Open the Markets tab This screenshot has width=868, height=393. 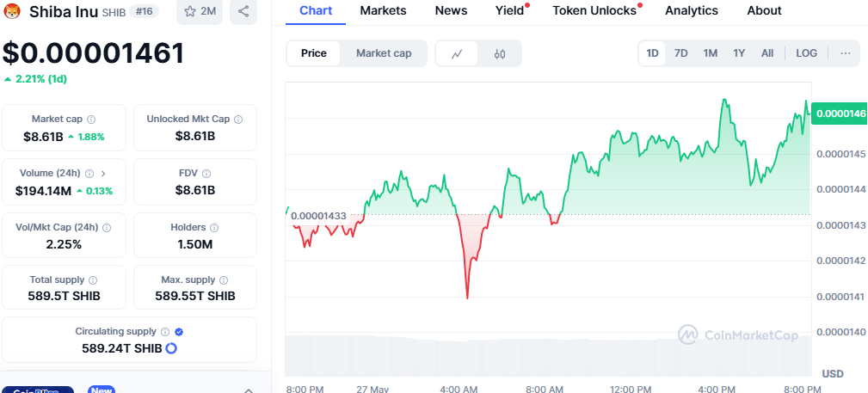[383, 10]
